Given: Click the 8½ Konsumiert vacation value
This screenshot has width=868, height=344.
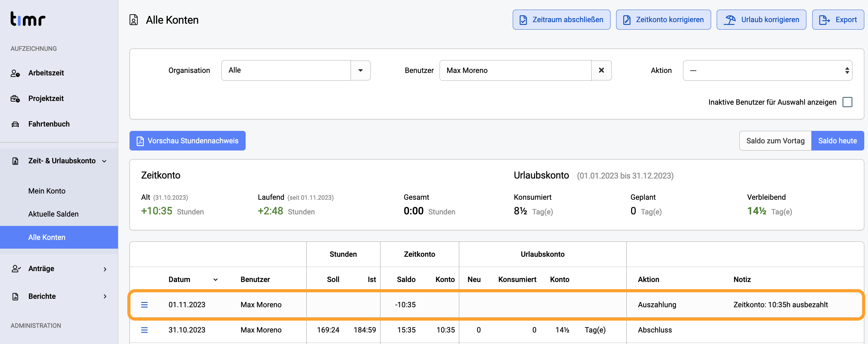Looking at the screenshot, I should pos(520,211).
